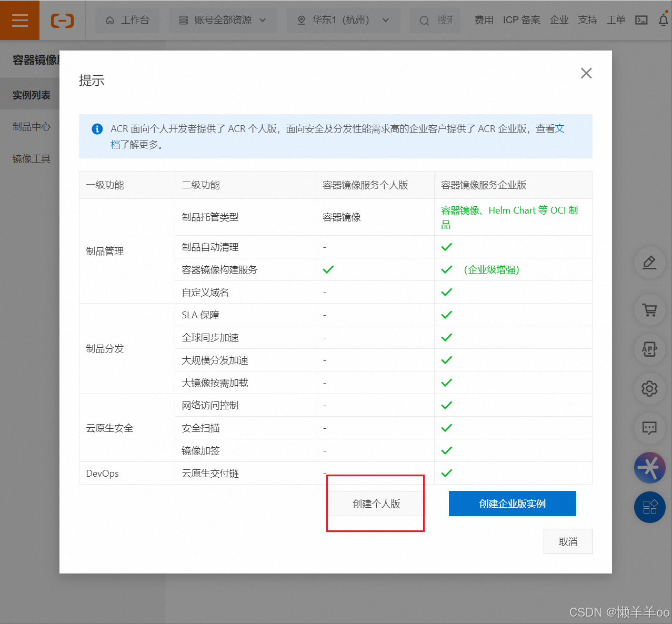Click the 提示 dialog title
Screen dimensions: 672x624
pyautogui.click(x=92, y=80)
